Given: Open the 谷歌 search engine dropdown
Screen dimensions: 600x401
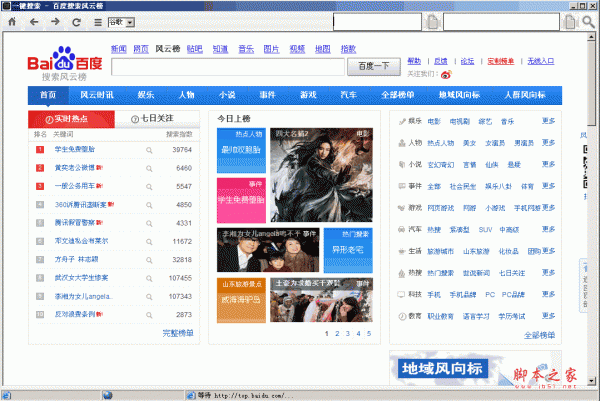Looking at the screenshot, I should click(x=121, y=22).
